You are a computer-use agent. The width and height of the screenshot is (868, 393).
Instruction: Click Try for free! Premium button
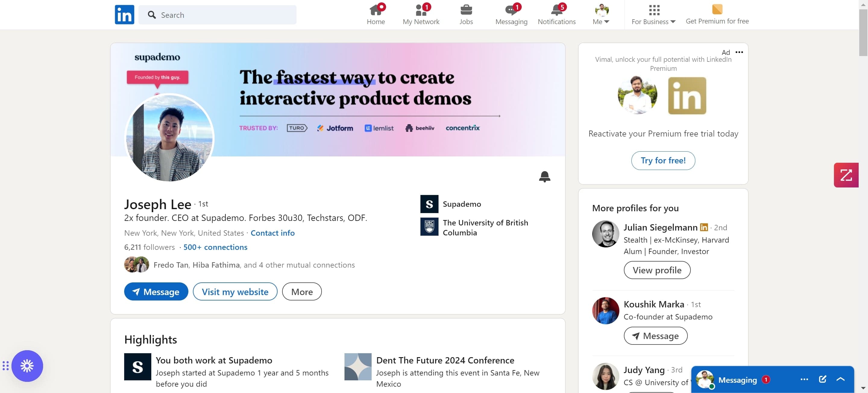663,160
